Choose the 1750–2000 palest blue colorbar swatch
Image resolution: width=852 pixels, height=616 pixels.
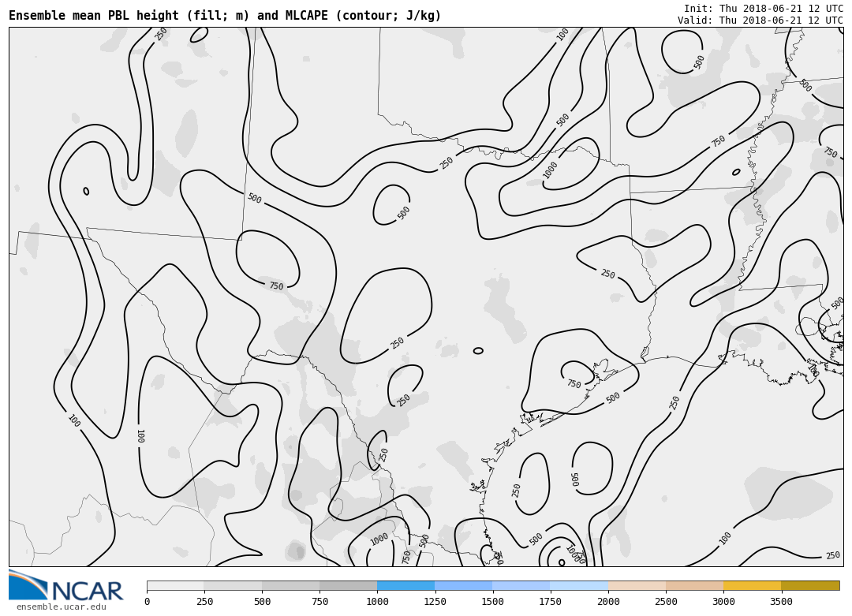pyautogui.click(x=579, y=585)
